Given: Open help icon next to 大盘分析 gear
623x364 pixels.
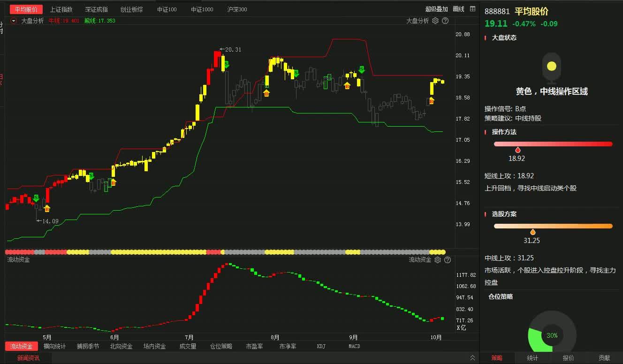Looking at the screenshot, I should [445, 21].
